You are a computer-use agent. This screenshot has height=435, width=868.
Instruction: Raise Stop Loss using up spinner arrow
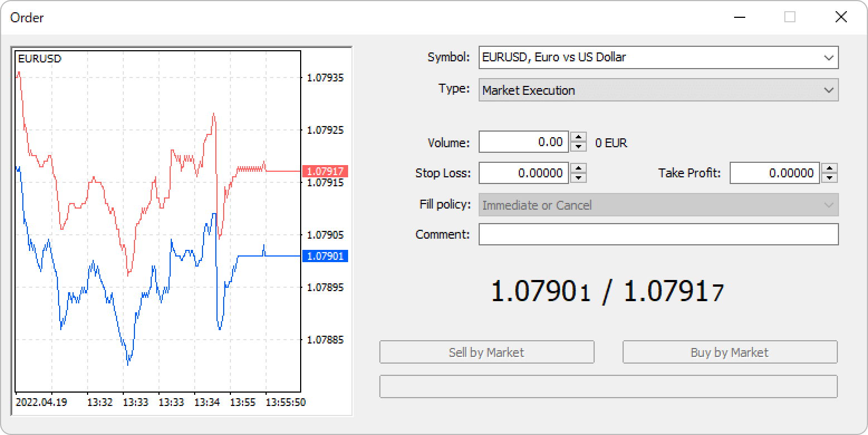pos(578,168)
